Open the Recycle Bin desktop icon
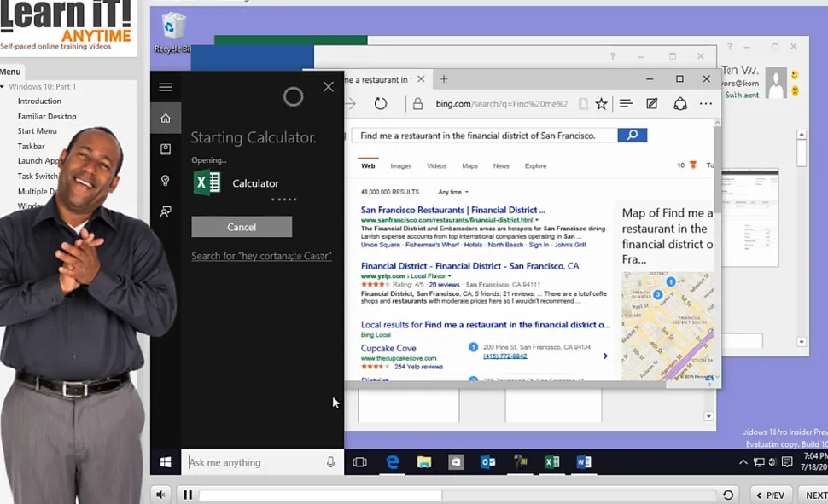This screenshot has height=504, width=828. coord(172,32)
